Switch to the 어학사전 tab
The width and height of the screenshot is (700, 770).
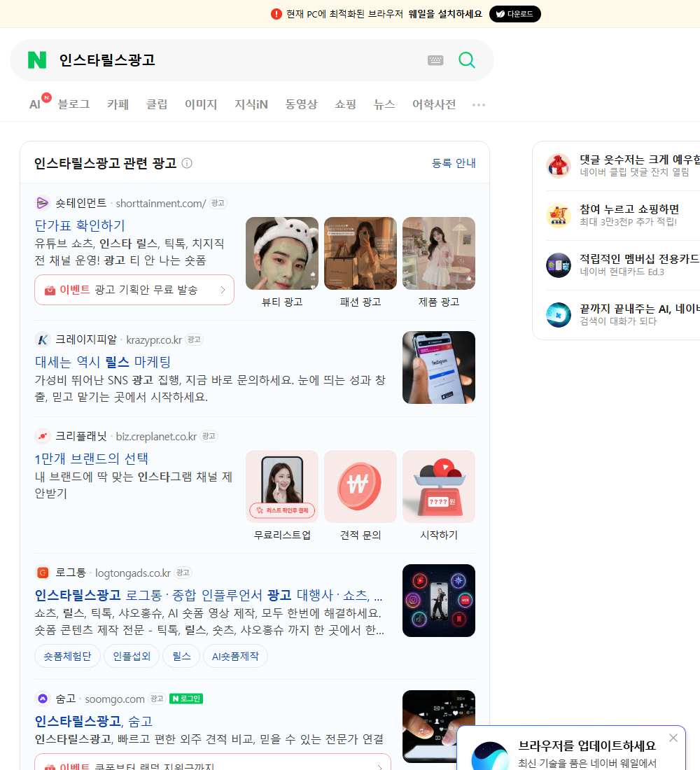click(434, 104)
